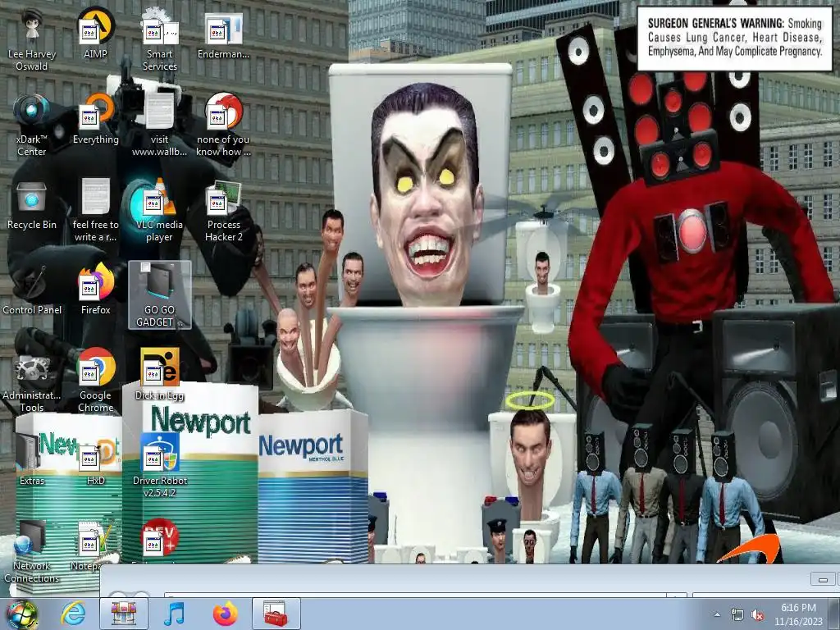Launch the Firefox desktop shortcut
Screen dimensions: 840x630
point(96,290)
